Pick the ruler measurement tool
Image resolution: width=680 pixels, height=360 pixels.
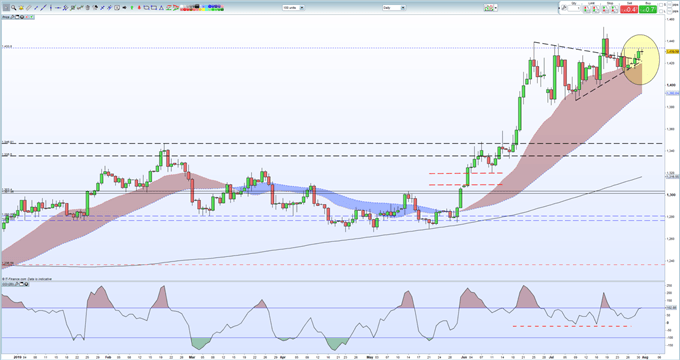pos(29,7)
